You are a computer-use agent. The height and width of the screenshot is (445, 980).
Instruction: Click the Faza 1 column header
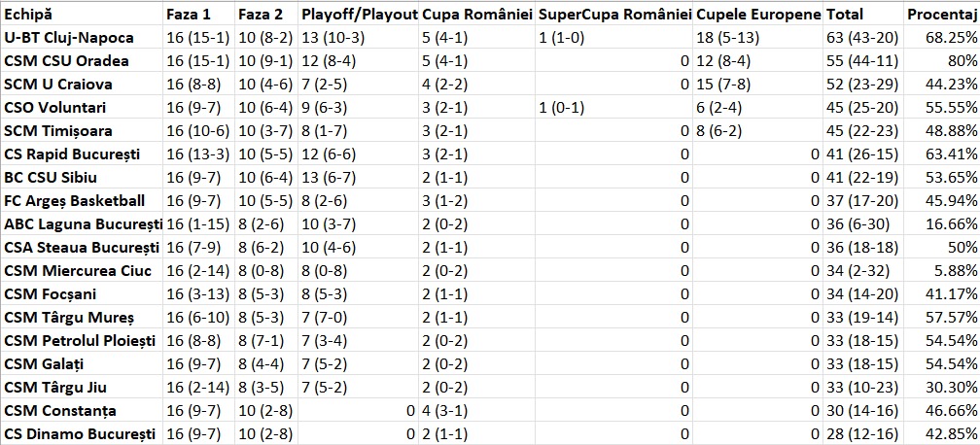199,14
